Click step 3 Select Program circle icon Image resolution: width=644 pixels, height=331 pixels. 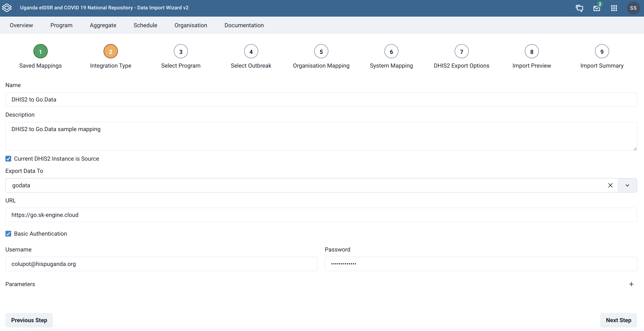click(181, 51)
